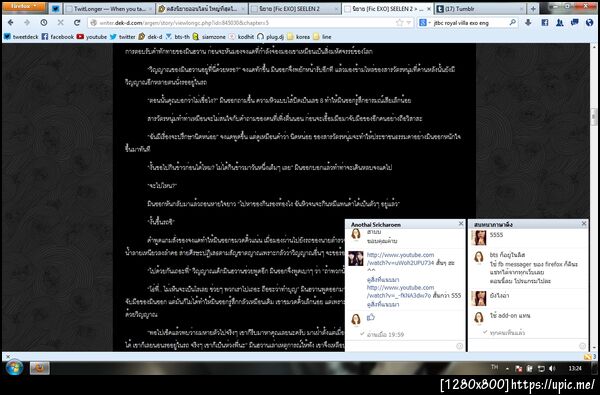Click TH language indicator in tray
This screenshot has height=395, width=600.
(494, 367)
